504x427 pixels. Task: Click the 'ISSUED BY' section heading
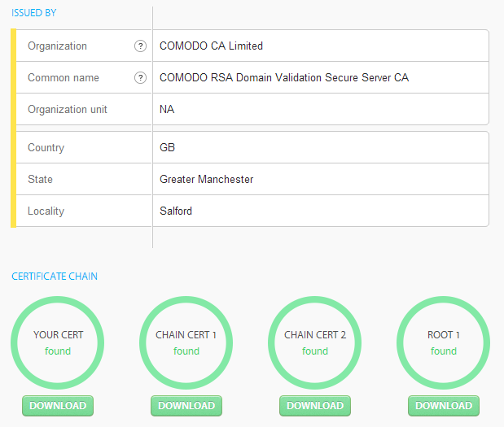pyautogui.click(x=33, y=13)
